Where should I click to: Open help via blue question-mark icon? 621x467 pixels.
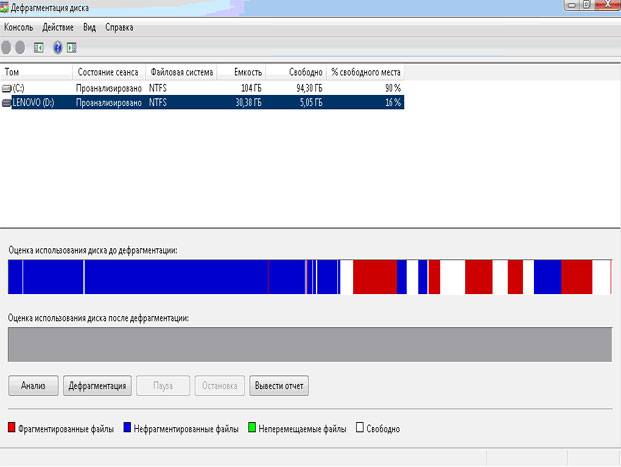[x=57, y=47]
